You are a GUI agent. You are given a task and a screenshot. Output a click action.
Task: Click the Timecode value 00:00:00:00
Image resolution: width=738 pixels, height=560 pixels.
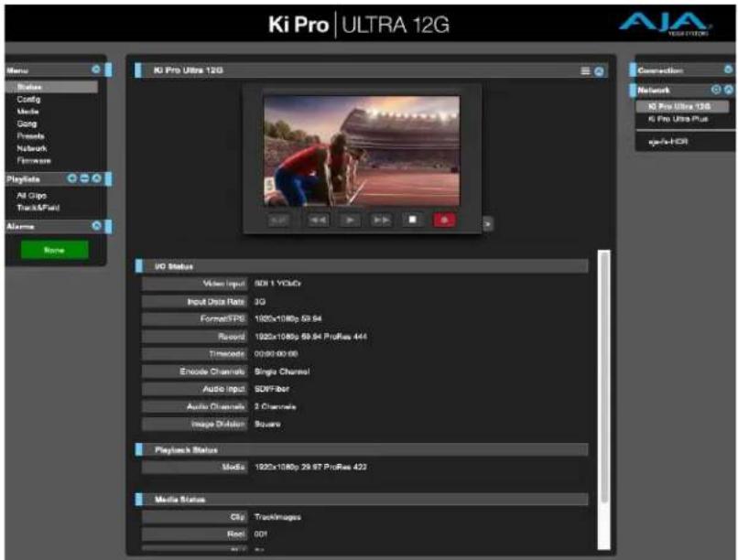pyautogui.click(x=277, y=353)
